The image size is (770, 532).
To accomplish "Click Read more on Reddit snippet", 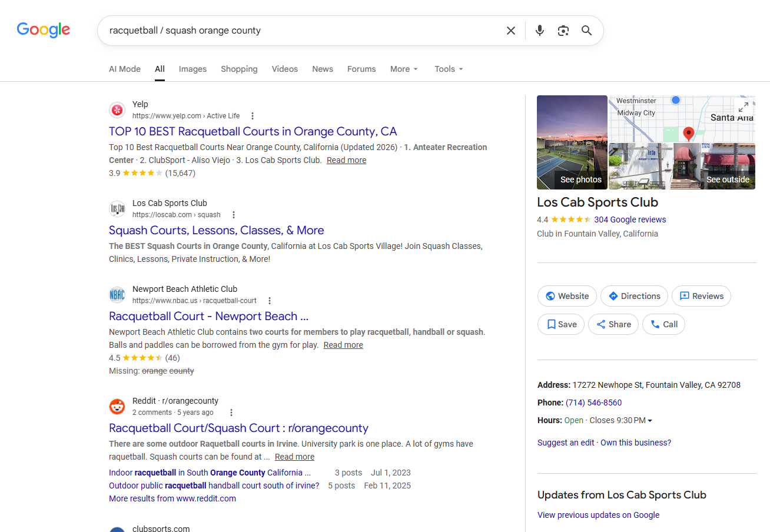I will pyautogui.click(x=294, y=457).
